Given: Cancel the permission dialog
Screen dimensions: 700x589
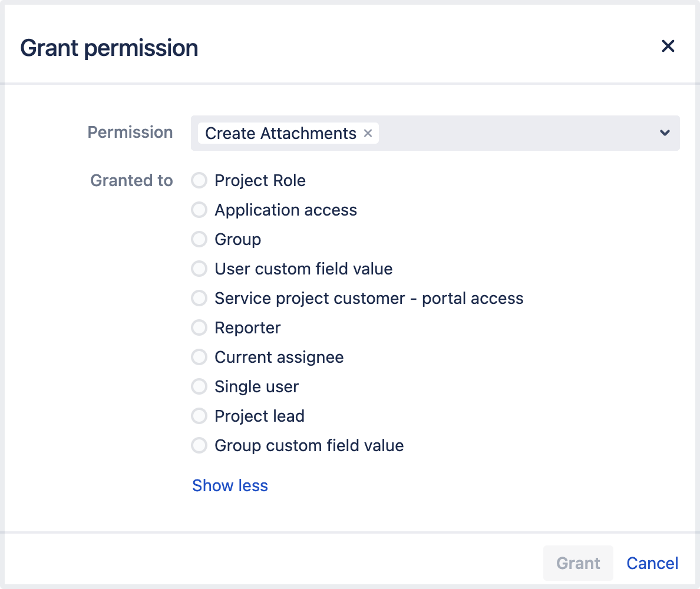Looking at the screenshot, I should click(652, 563).
